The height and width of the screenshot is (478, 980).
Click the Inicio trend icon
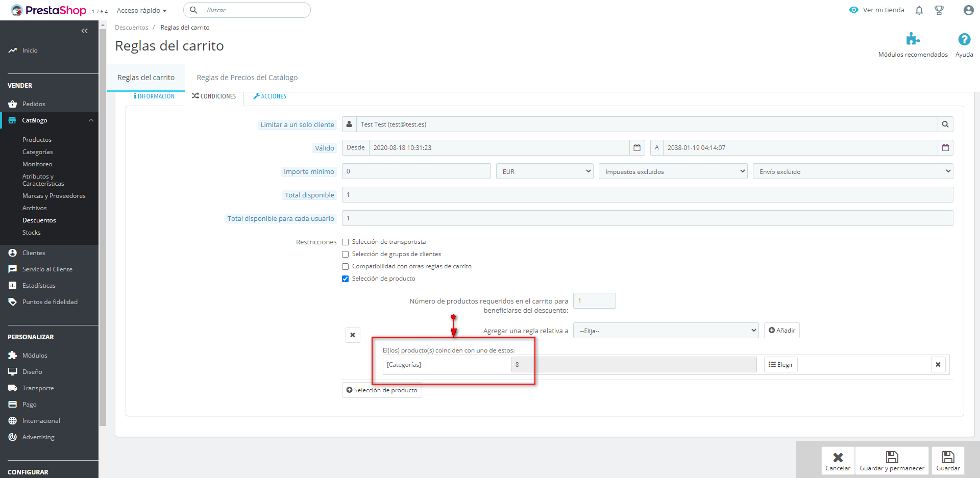[x=13, y=51]
